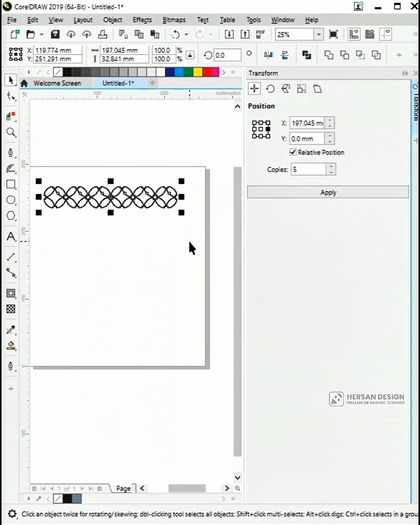Activate the Text tool

pos(11,236)
